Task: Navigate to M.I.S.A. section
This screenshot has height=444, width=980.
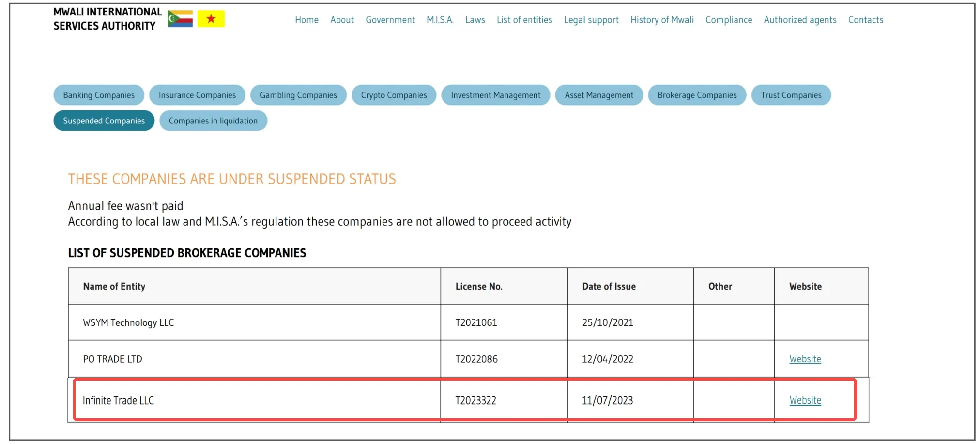Action: (x=440, y=20)
